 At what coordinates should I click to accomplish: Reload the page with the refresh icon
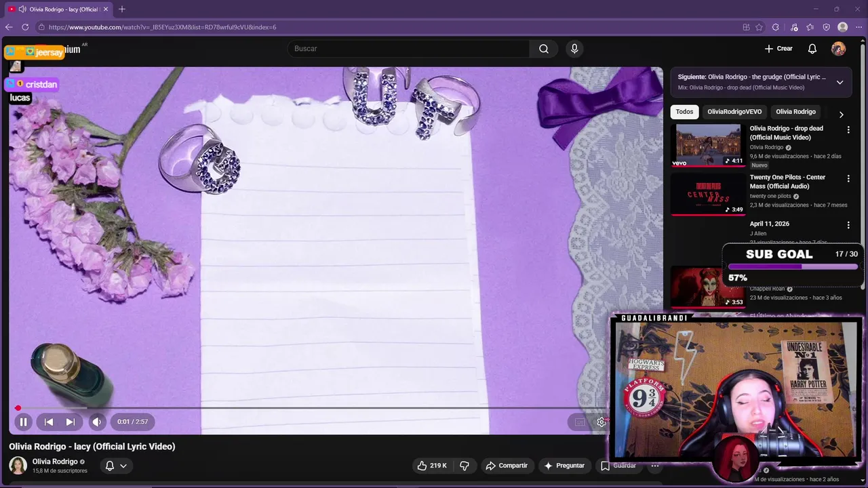click(25, 27)
